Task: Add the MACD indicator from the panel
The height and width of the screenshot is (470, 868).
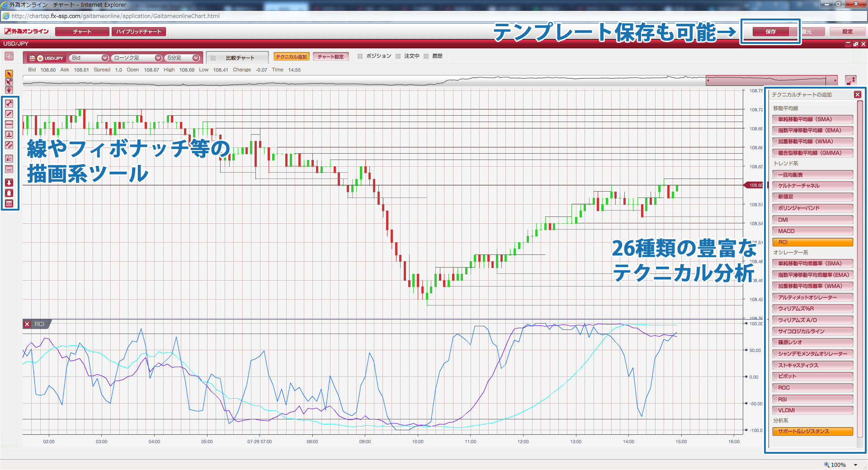Action: coord(812,230)
